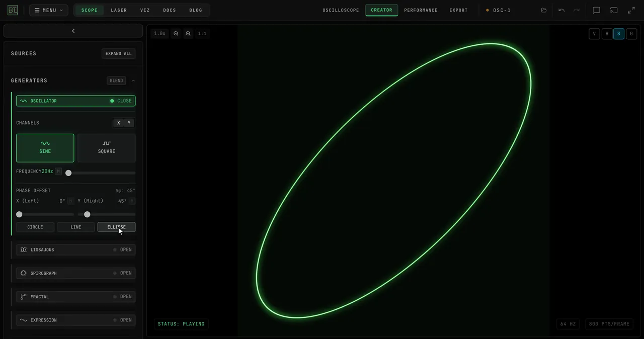Screen dimensions: 644x339
Task: Zoom out the scope view
Action: [x=176, y=34]
